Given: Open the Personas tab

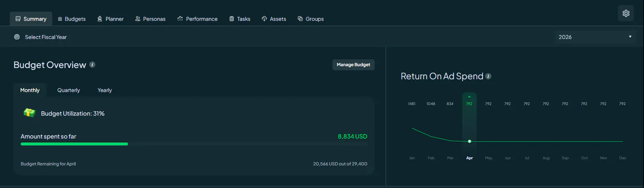Looking at the screenshot, I should click(x=150, y=19).
